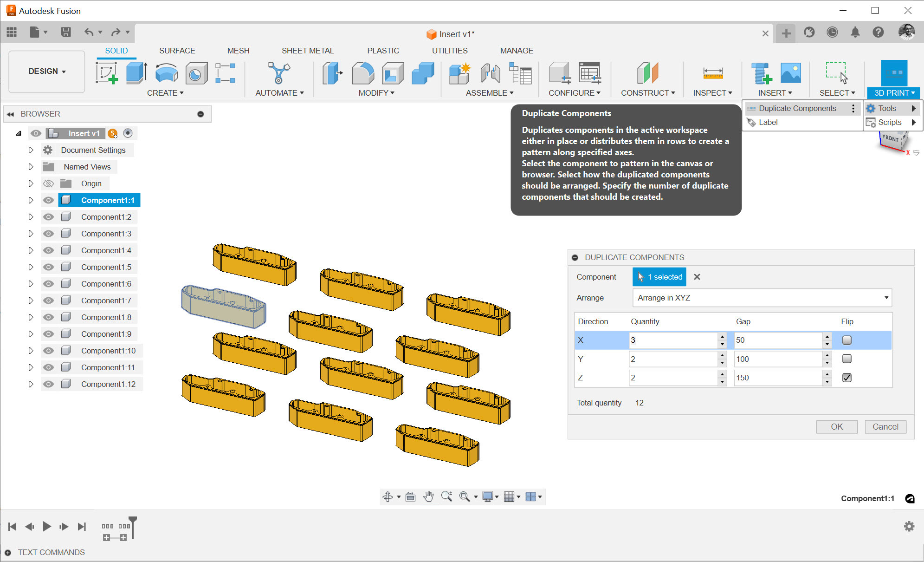The image size is (924, 562).
Task: Click the Measure icon under Inspect
Action: click(712, 73)
